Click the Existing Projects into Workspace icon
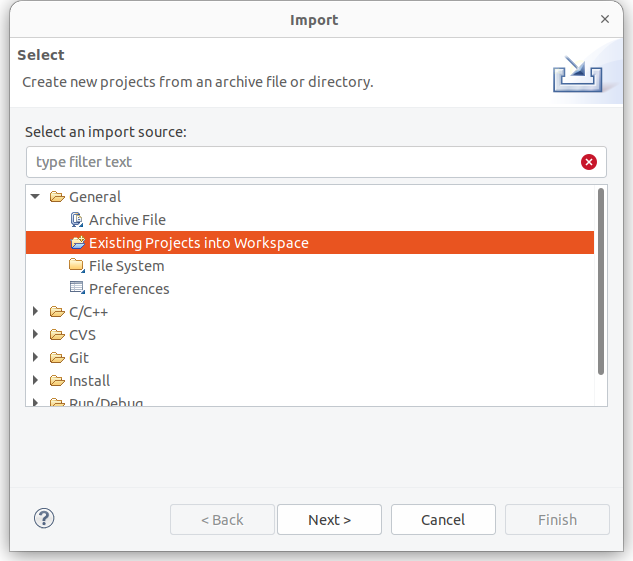 pyautogui.click(x=78, y=243)
